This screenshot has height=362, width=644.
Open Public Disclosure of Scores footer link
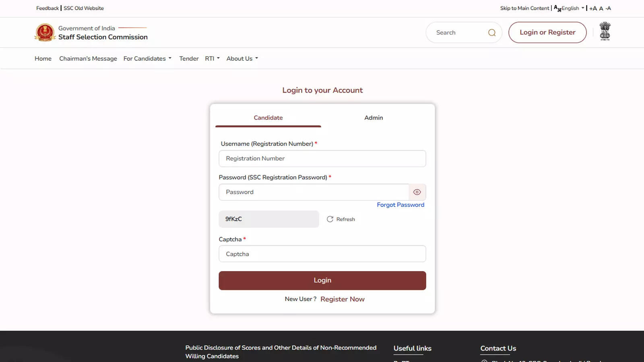tap(281, 352)
